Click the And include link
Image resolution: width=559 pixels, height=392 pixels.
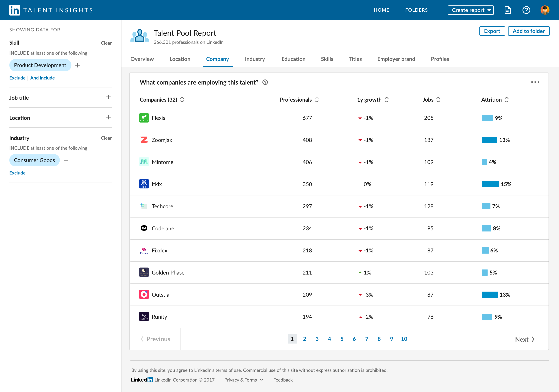(x=42, y=78)
